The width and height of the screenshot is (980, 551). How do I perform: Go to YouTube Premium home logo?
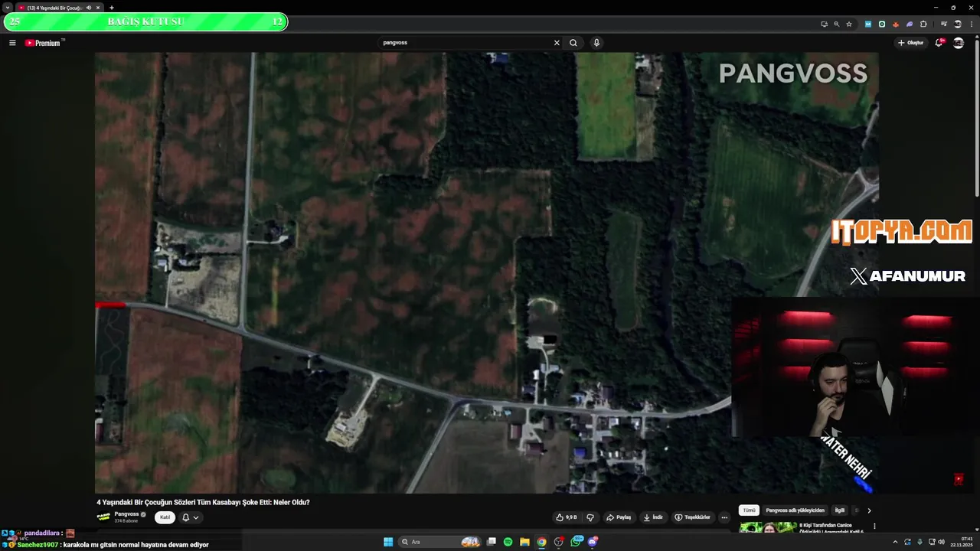click(x=43, y=43)
